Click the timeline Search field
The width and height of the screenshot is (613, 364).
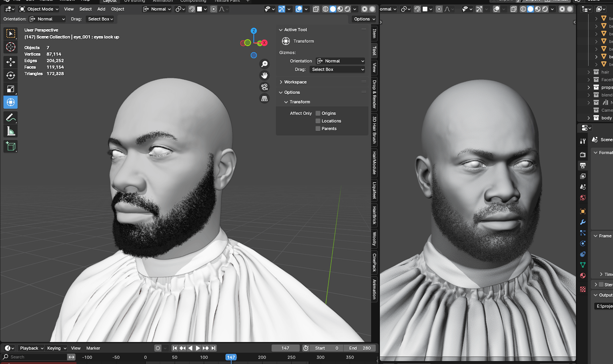pos(34,357)
